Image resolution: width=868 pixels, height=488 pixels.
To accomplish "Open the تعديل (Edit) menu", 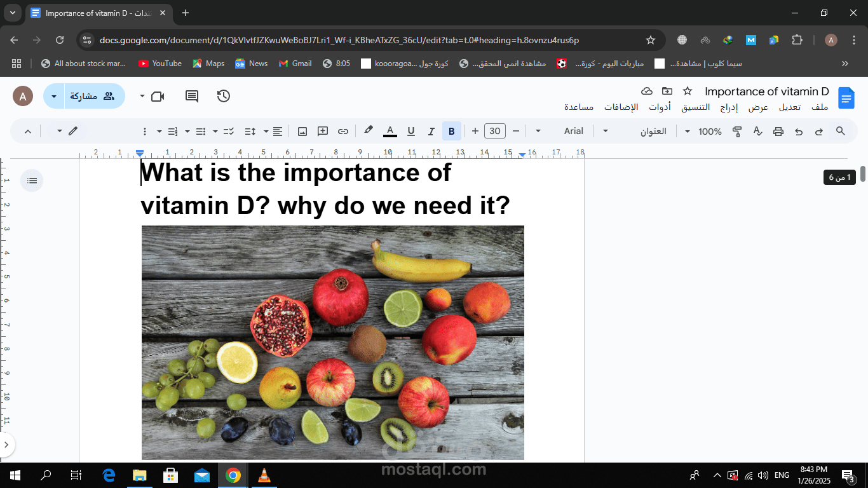I will pyautogui.click(x=790, y=107).
